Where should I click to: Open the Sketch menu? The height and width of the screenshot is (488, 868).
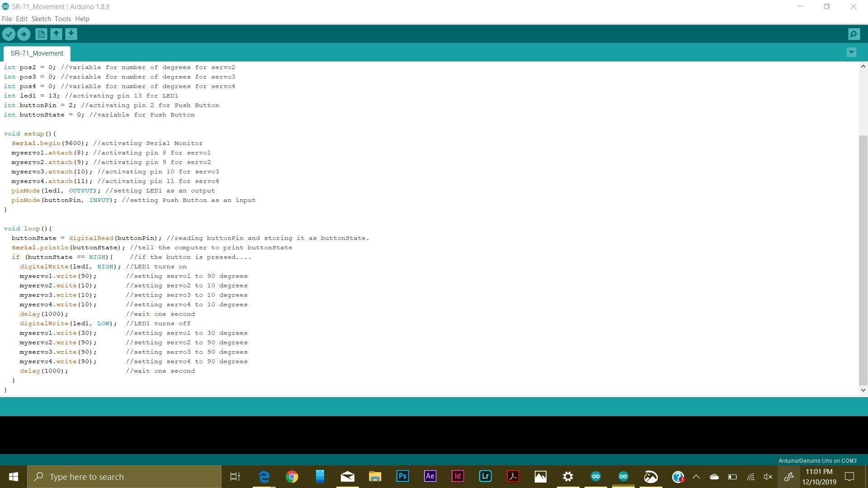[x=41, y=19]
